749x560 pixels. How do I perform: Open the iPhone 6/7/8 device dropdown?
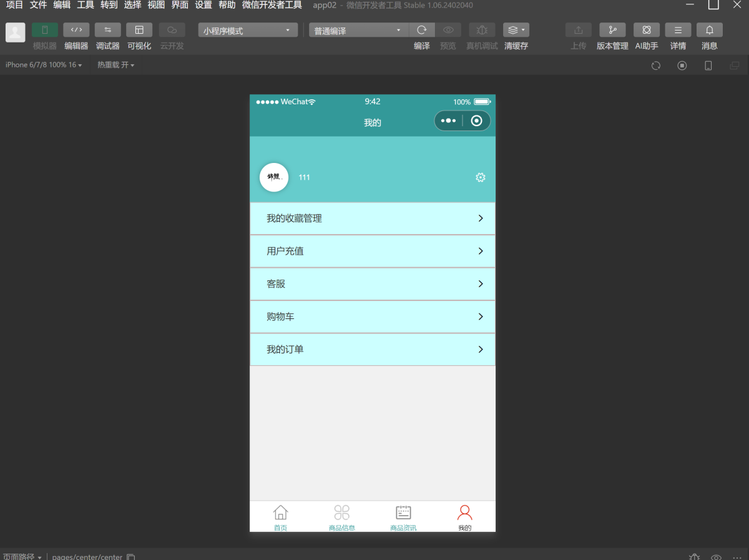[44, 65]
